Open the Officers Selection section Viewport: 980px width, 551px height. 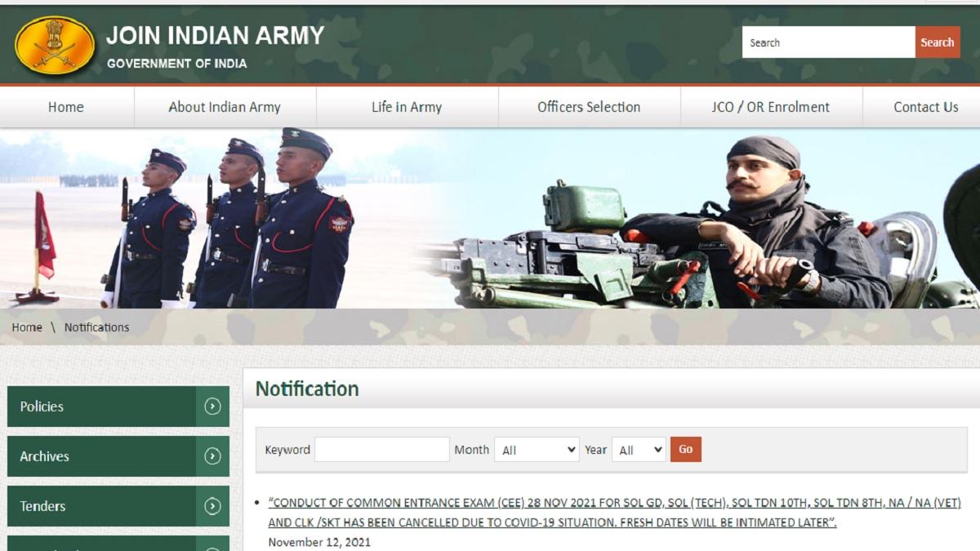pos(589,107)
